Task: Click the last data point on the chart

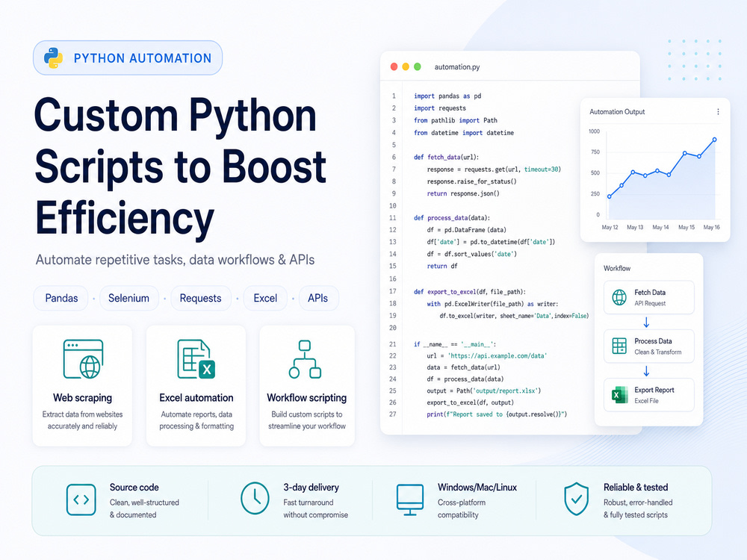Action: [715, 140]
